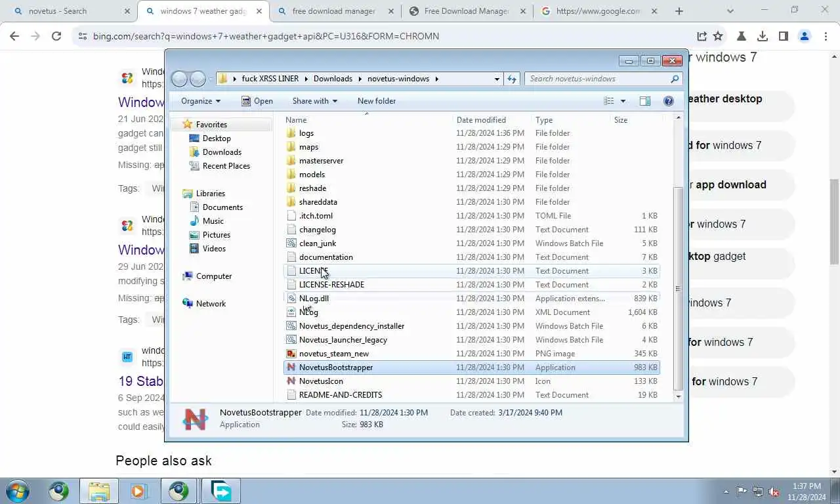840x504 pixels.
Task: Show hidden tray icons arrow
Action: coord(726,492)
